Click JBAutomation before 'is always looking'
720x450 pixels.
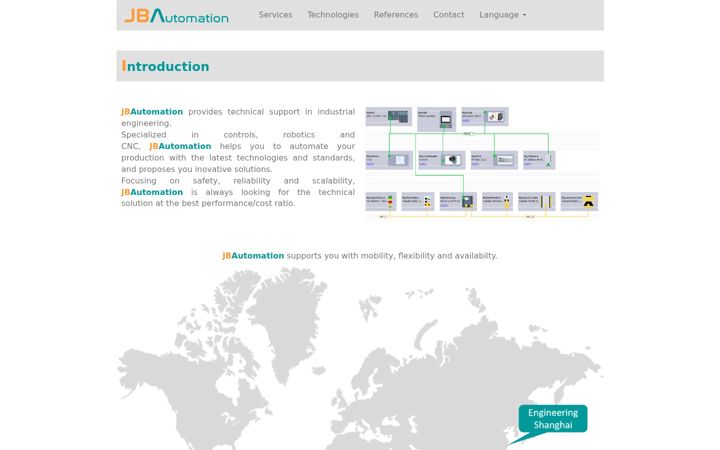pos(152,192)
